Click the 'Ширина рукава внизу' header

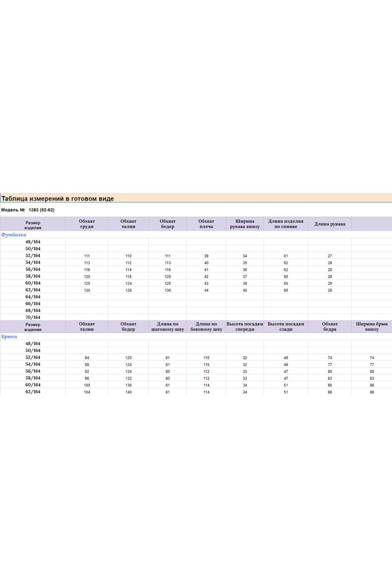click(x=245, y=224)
